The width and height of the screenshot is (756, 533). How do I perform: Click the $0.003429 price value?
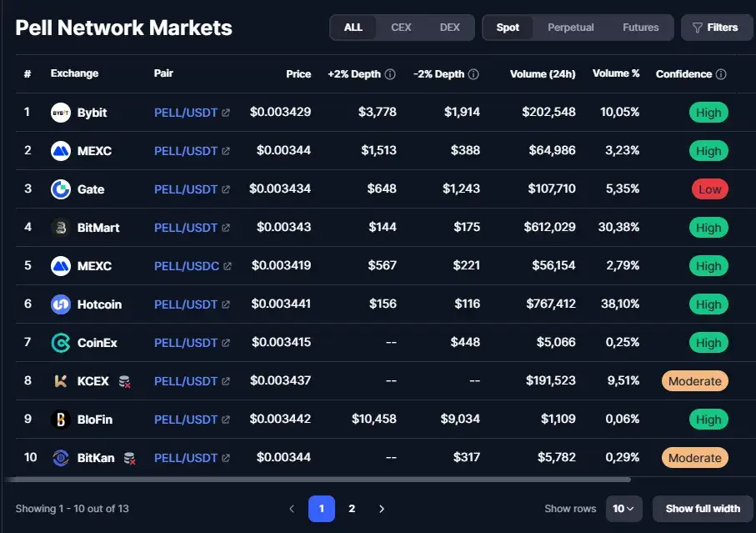click(x=280, y=112)
